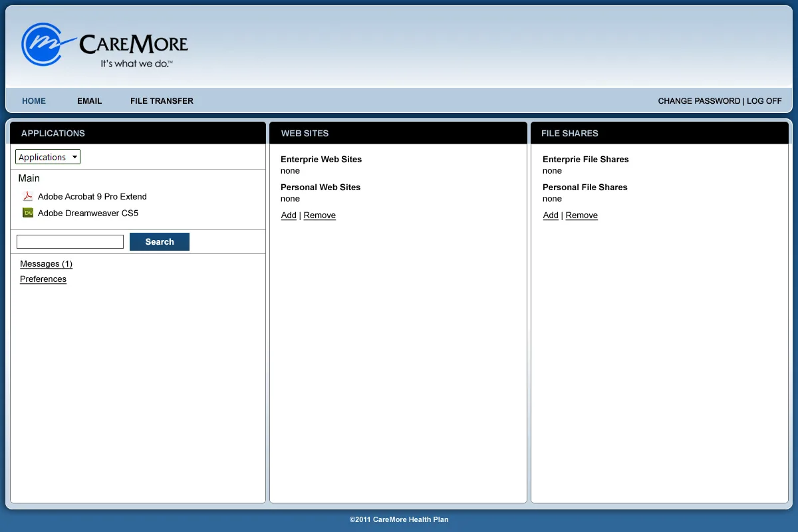Click the Main category heading

pyautogui.click(x=29, y=178)
